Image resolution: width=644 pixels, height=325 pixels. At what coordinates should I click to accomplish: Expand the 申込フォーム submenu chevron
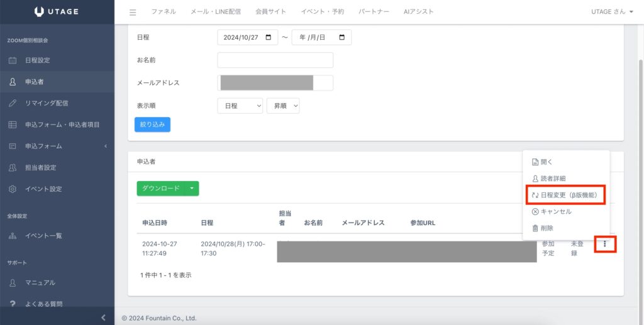click(106, 146)
